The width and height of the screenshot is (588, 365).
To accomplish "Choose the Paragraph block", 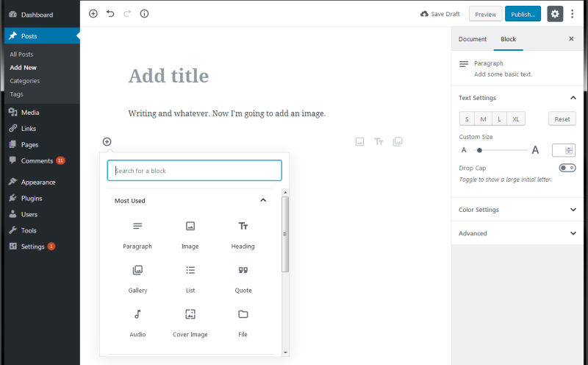I will point(137,235).
